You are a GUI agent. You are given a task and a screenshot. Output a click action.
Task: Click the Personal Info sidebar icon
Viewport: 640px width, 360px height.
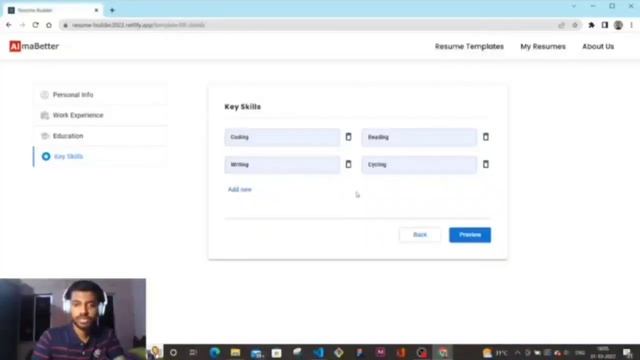point(44,95)
